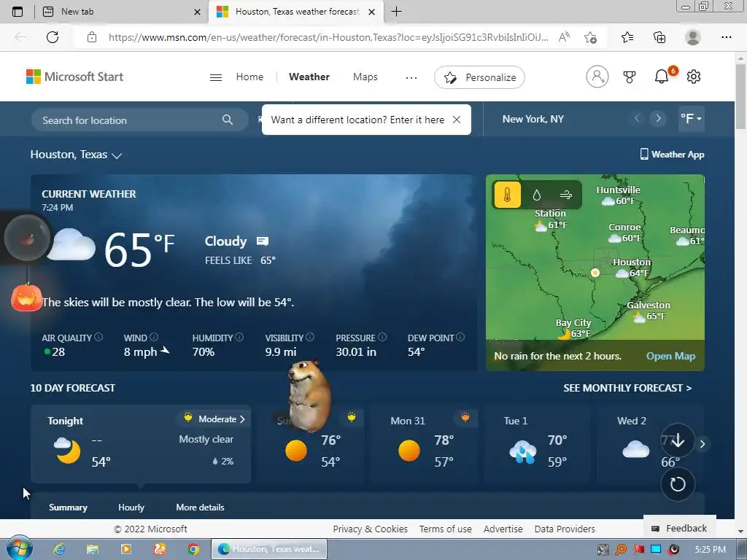The image size is (747, 560).
Task: Click the circular scroll-down arrow button
Action: click(678, 440)
